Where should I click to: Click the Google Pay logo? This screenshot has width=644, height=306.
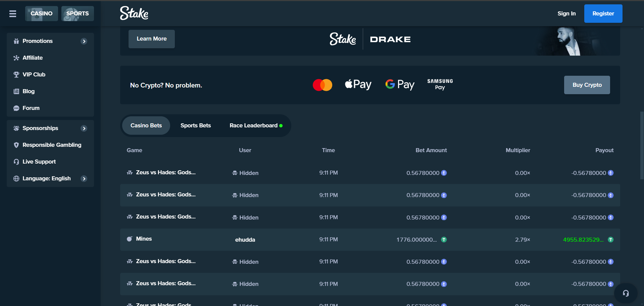[x=400, y=84]
